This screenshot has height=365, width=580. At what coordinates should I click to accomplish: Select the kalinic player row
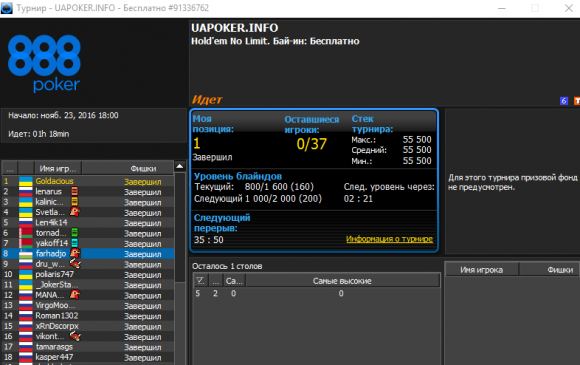click(88, 202)
